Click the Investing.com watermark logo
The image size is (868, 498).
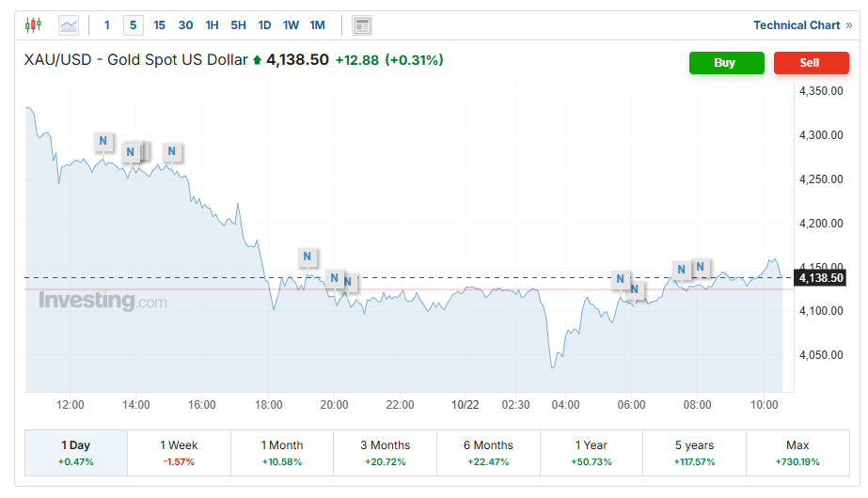coord(103,301)
